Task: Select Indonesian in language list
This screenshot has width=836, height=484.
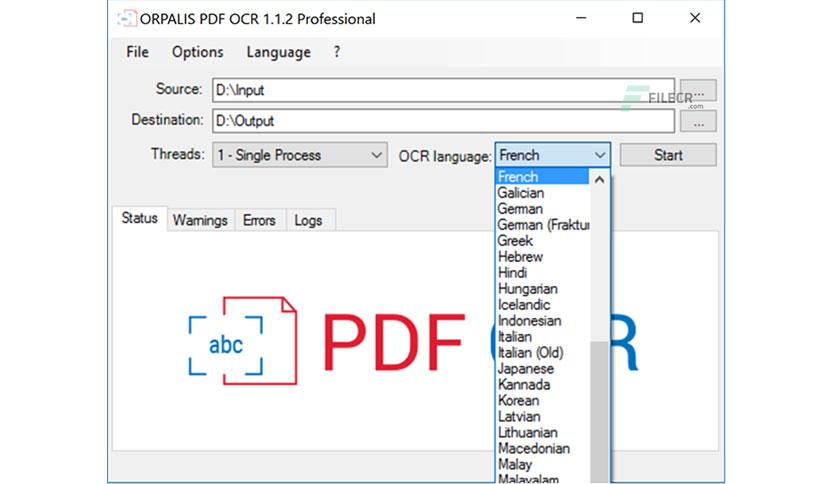Action: tap(542, 320)
